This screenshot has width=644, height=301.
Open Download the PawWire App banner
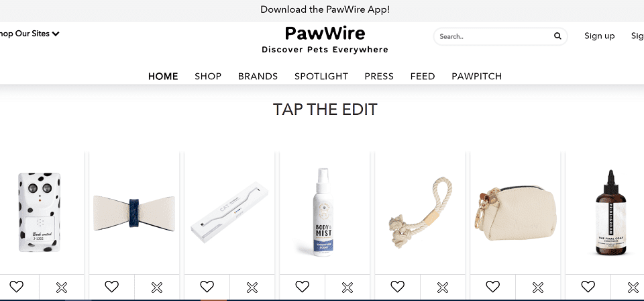click(x=325, y=9)
